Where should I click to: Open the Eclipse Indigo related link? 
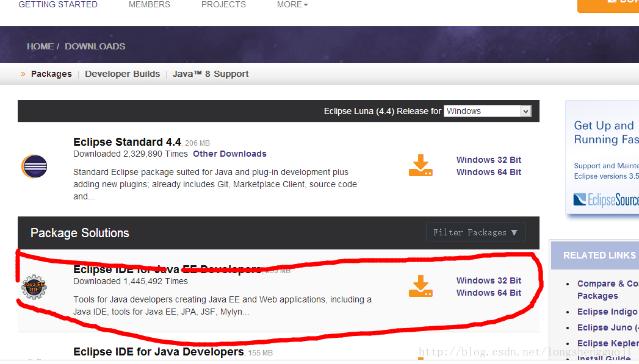(x=608, y=312)
